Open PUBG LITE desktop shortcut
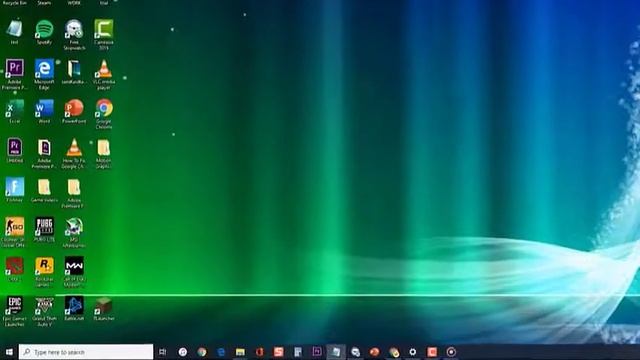Image resolution: width=640 pixels, height=360 pixels. (44, 230)
